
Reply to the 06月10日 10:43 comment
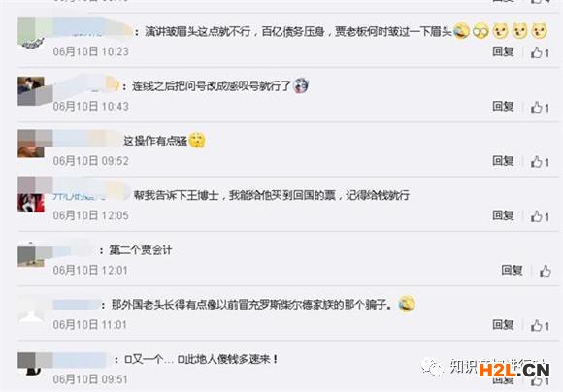[503, 107]
